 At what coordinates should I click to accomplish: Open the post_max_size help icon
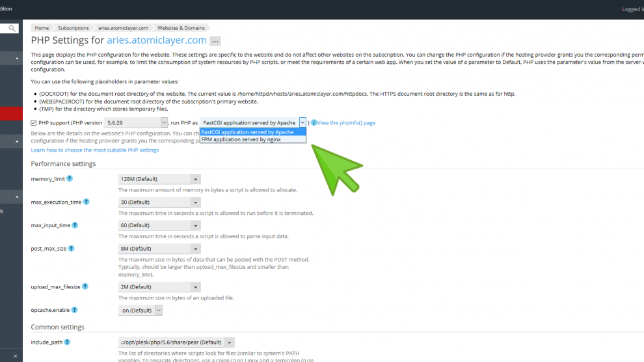pyautogui.click(x=71, y=249)
